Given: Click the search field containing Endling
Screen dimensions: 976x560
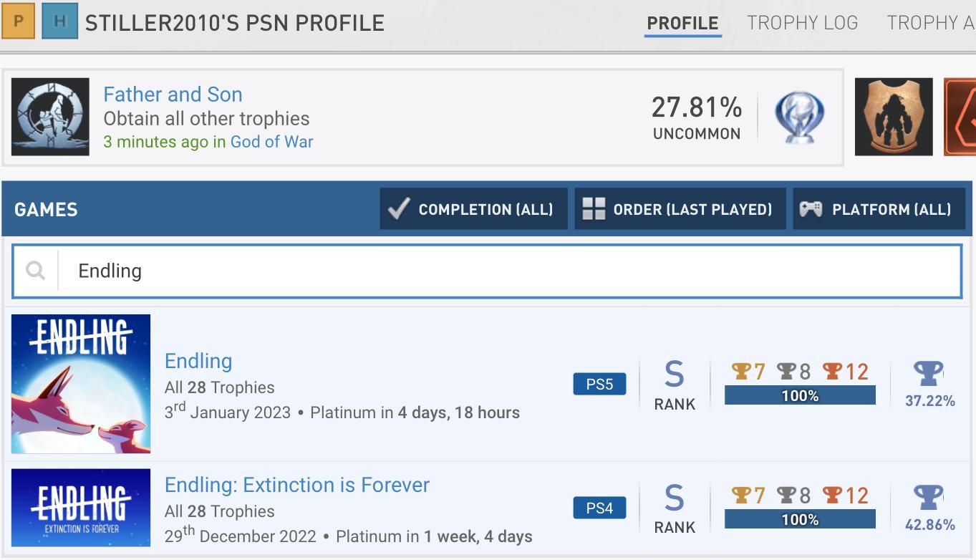Looking at the screenshot, I should (487, 271).
